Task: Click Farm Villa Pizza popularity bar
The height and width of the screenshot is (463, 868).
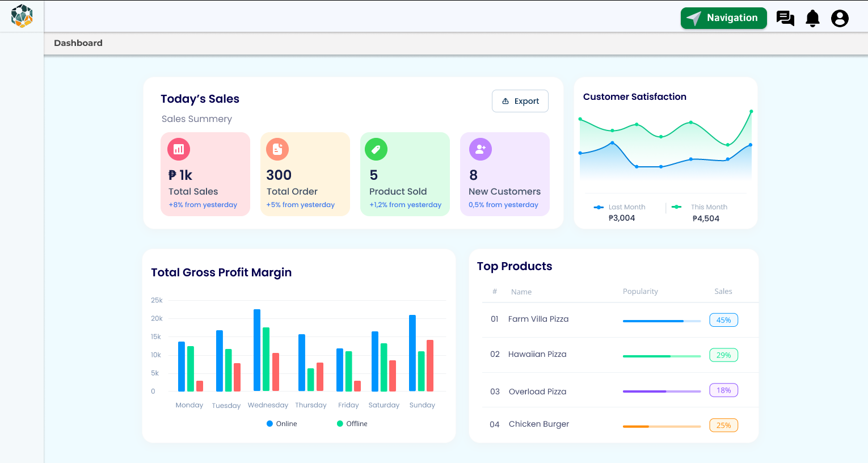Action: (x=661, y=321)
